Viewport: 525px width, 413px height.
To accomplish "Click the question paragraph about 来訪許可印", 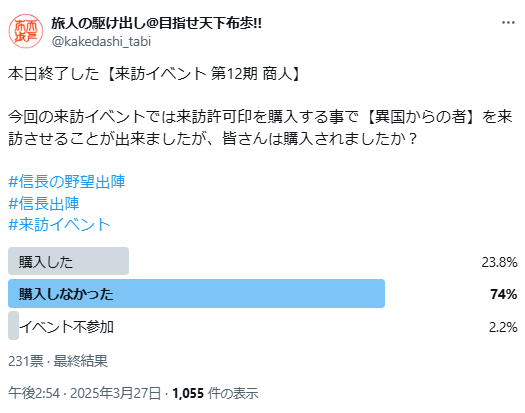I will tap(260, 128).
